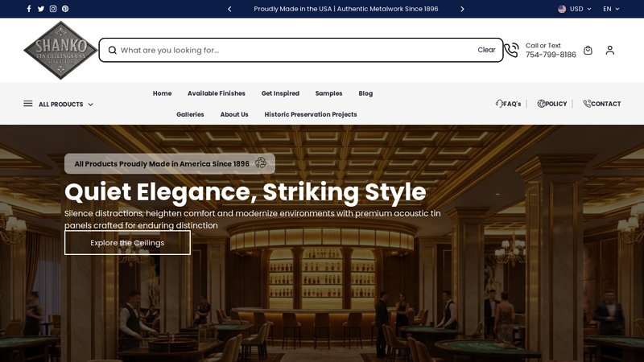Expand the All Products menu
Screen dimensions: 644x362
coord(59,104)
